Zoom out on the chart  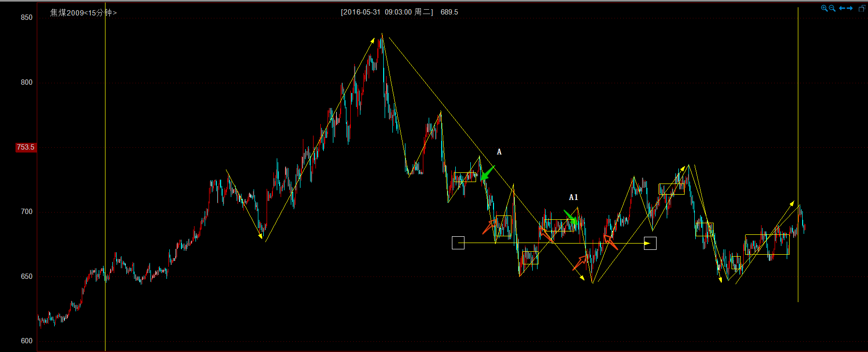tap(832, 8)
